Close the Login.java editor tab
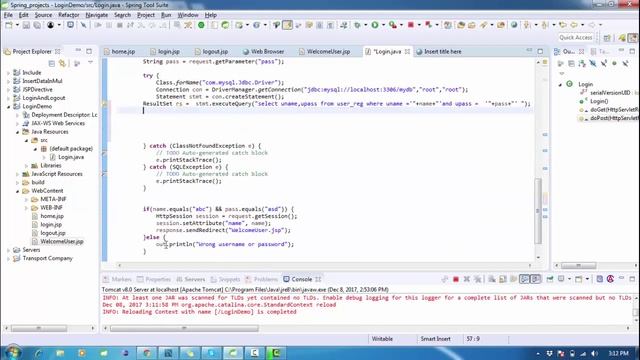 click(407, 51)
